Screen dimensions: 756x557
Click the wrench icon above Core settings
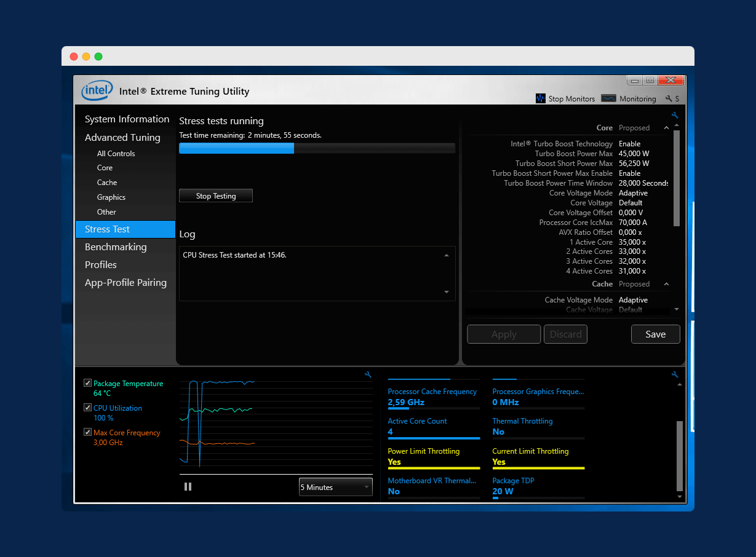[675, 116]
